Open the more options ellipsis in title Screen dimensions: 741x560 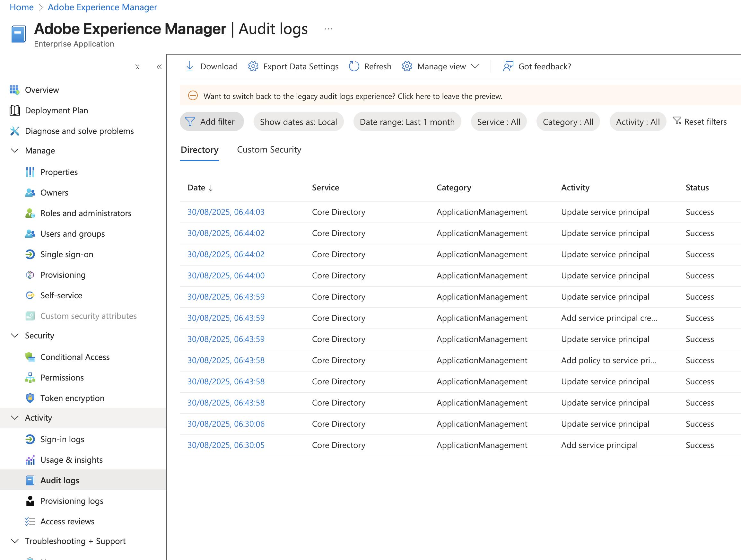pyautogui.click(x=328, y=29)
